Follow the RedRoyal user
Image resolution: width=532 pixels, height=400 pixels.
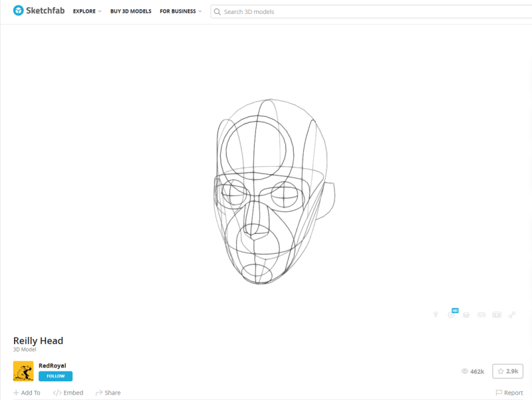pos(55,376)
